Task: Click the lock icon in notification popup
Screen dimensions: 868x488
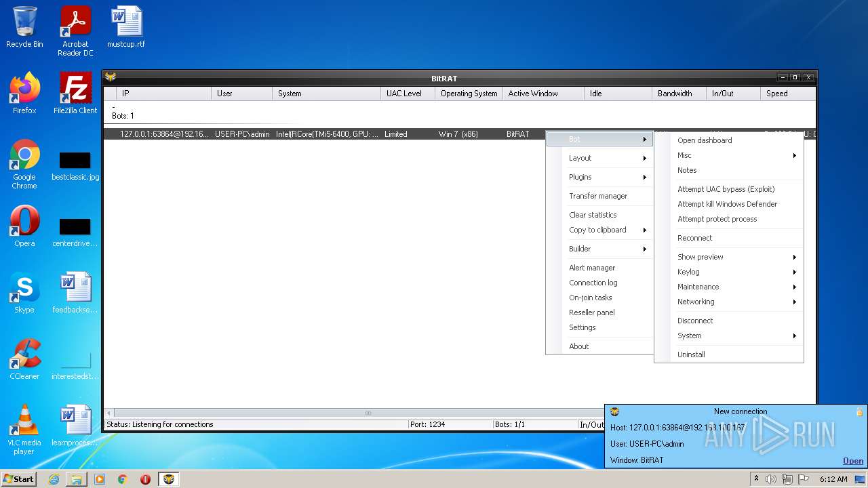Action: pos(859,411)
